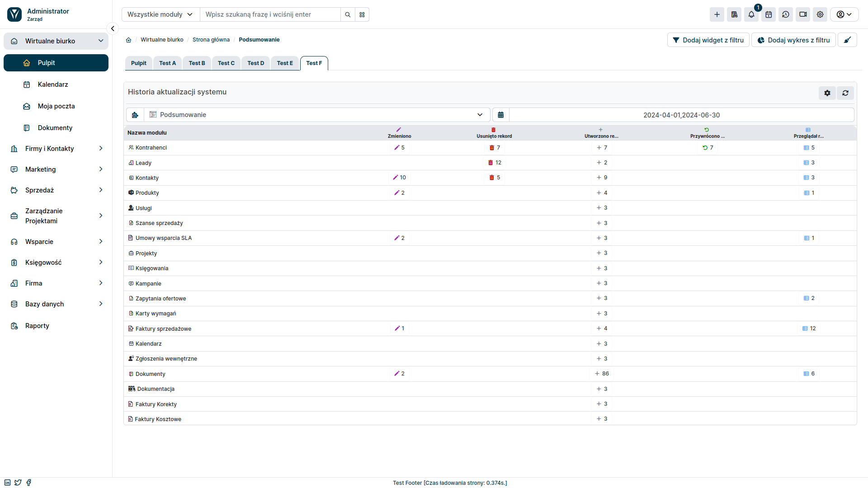Refresh the Historia aktualizacji widget
This screenshot has width=868, height=488.
(x=845, y=93)
